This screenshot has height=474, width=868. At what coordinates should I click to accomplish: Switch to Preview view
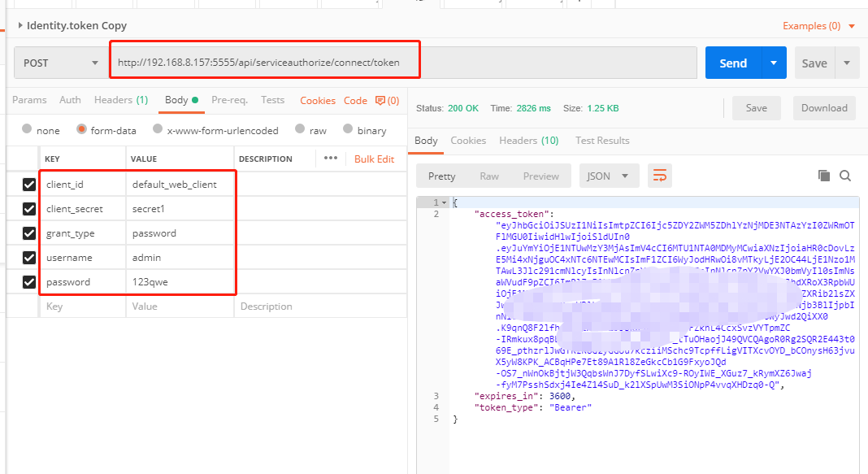[x=540, y=176]
